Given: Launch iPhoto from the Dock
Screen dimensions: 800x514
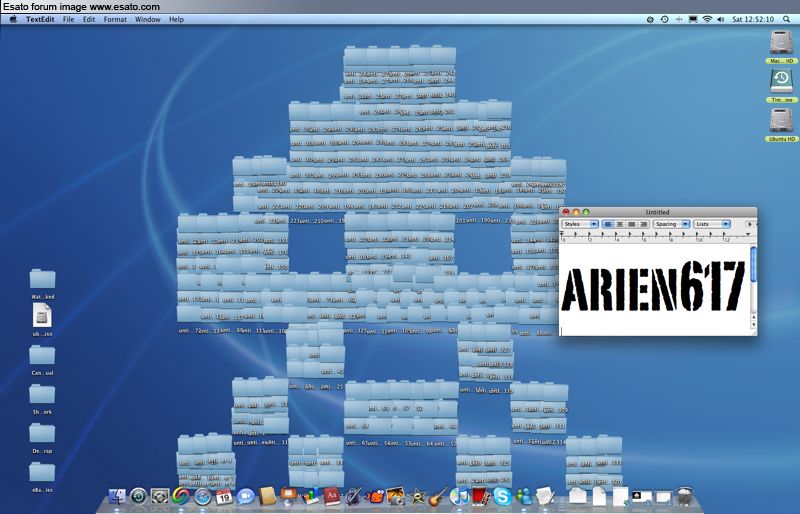Looking at the screenshot, I should pyautogui.click(x=396, y=496).
